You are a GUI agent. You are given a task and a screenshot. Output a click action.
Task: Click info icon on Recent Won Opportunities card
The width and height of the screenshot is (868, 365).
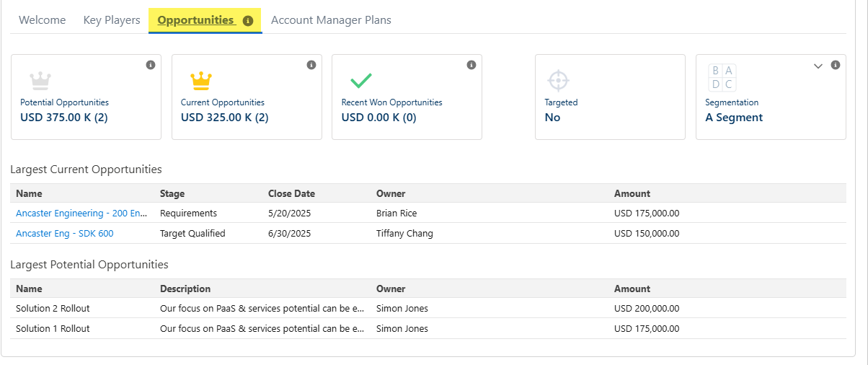pyautogui.click(x=471, y=65)
